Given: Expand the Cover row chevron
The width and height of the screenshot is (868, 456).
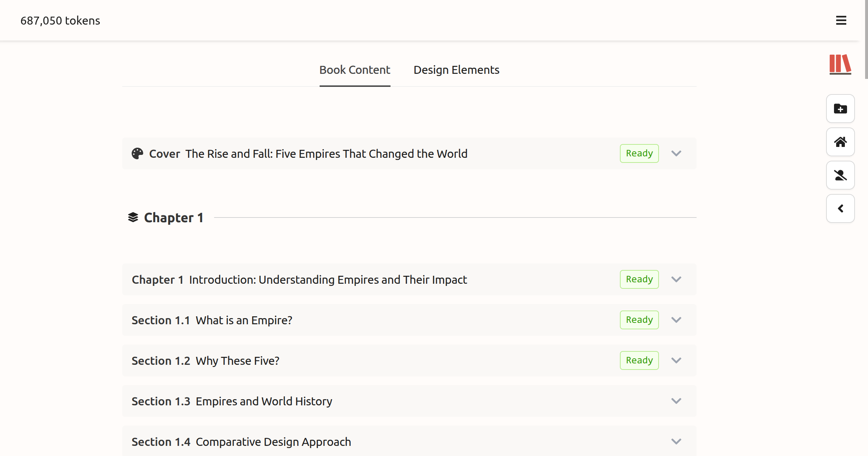Looking at the screenshot, I should (x=676, y=153).
